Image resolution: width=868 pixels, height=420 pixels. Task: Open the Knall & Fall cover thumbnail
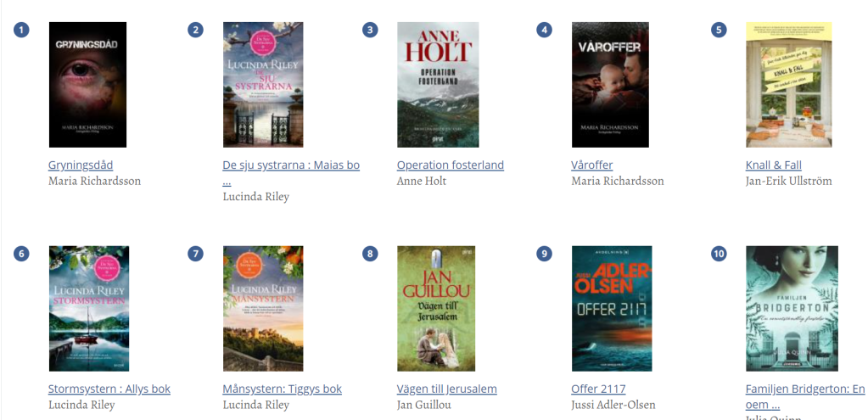tap(789, 85)
